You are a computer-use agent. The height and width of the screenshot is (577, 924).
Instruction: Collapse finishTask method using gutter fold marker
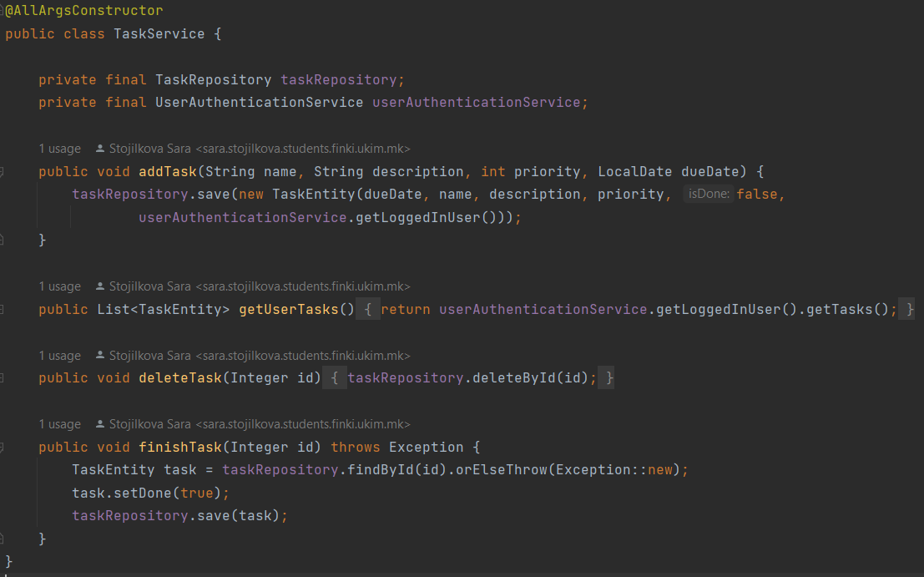click(3, 448)
